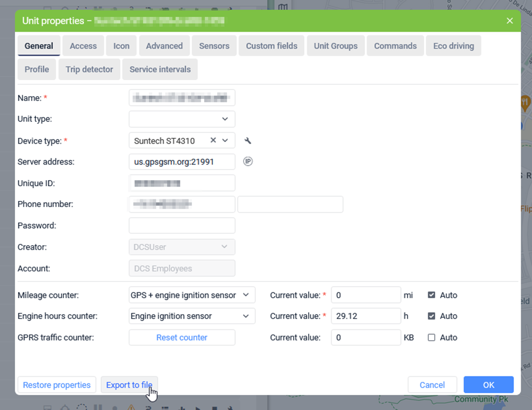Switch to the General tab
Image resolution: width=532 pixels, height=410 pixels.
(39, 46)
